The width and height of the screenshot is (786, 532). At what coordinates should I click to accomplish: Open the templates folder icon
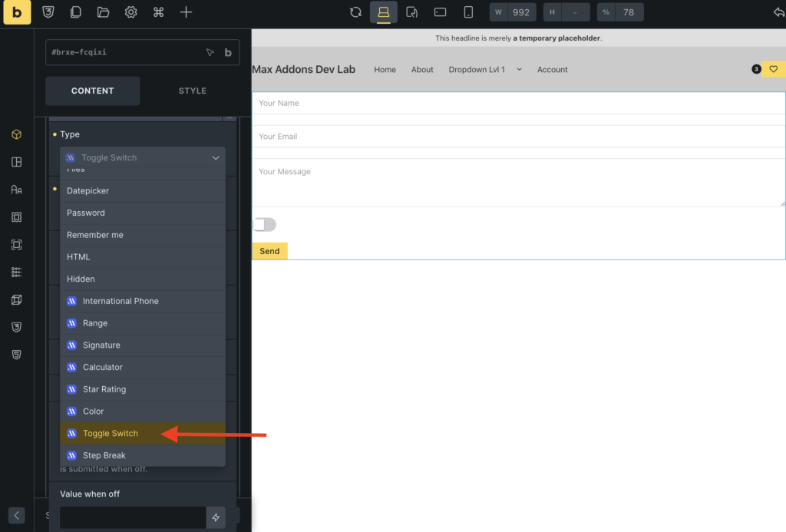coord(104,12)
